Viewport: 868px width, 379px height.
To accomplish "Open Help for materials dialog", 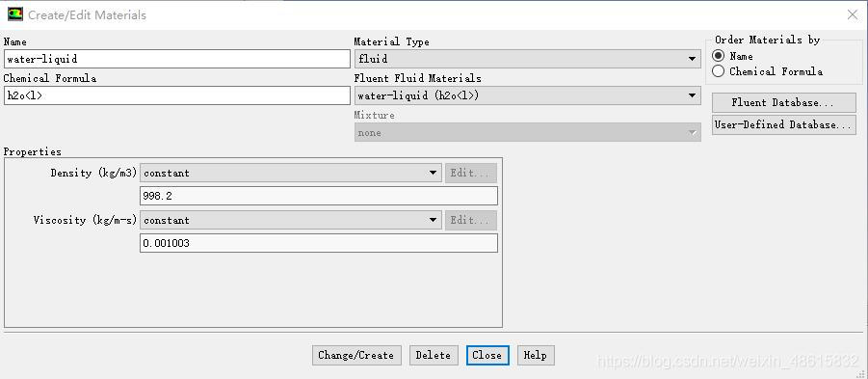I will (536, 355).
